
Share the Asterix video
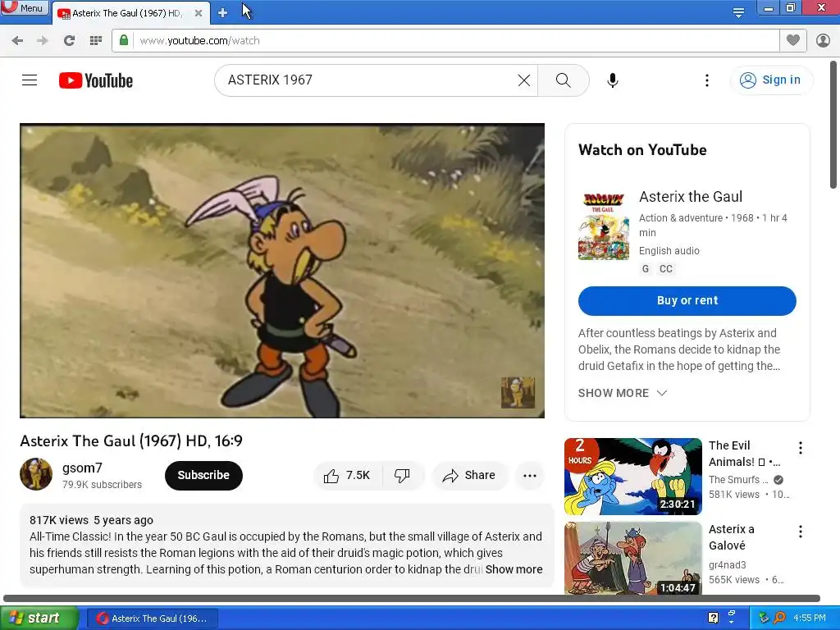(x=468, y=475)
